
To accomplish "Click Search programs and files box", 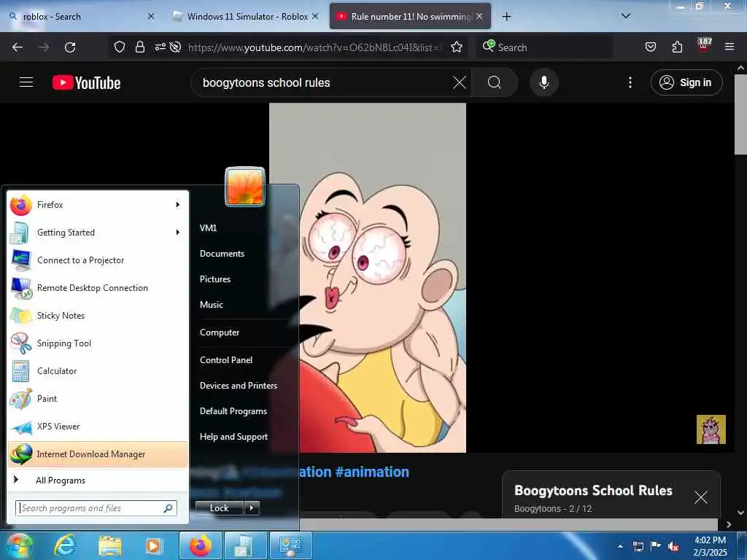I will pos(96,508).
